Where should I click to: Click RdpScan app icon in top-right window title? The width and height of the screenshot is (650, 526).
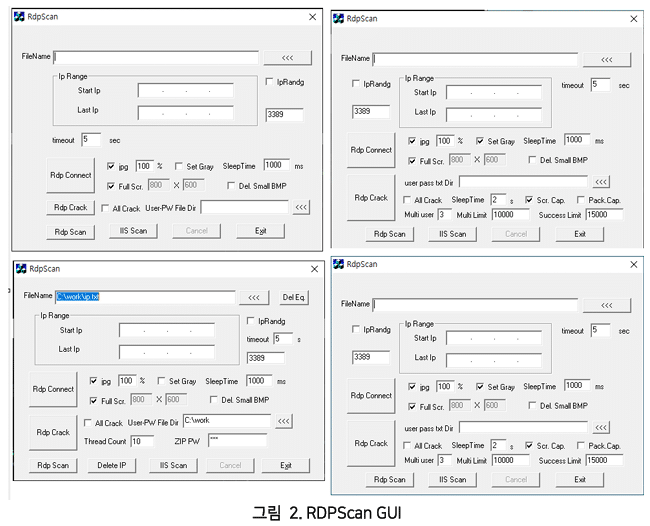338,19
